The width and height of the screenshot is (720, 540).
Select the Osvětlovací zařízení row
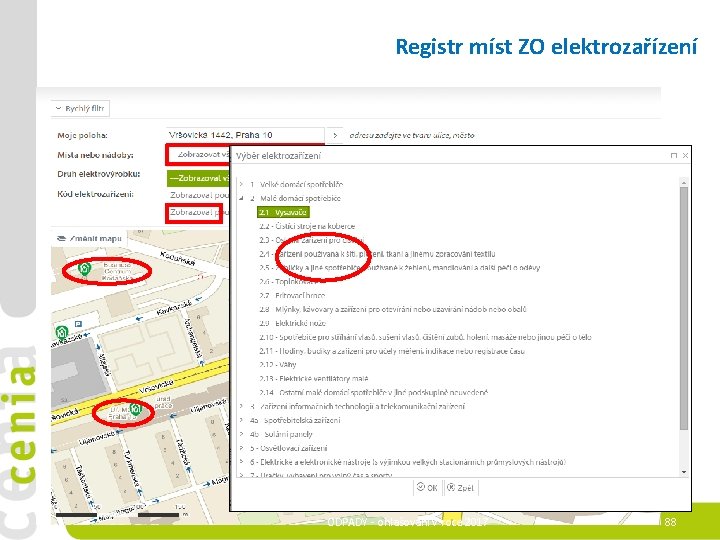(289, 448)
